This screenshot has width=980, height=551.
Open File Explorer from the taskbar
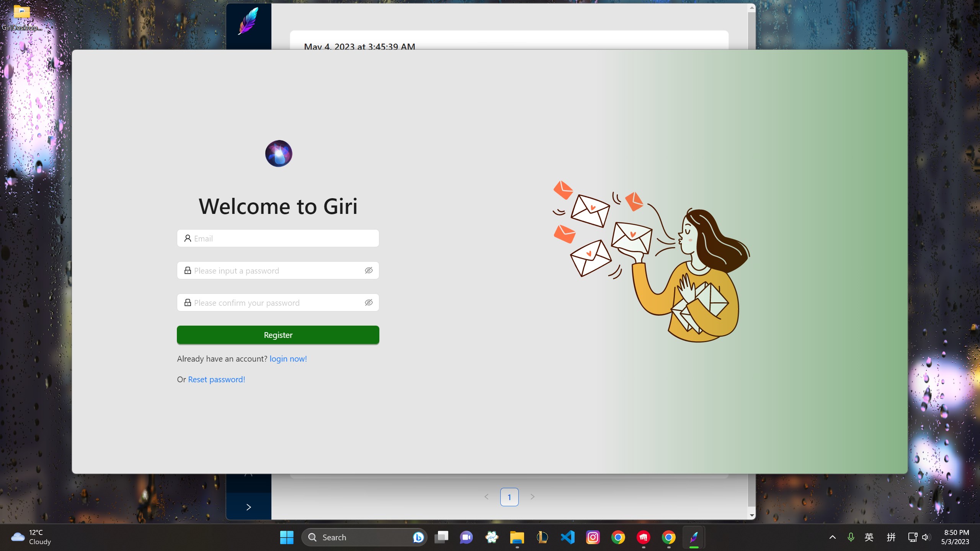pyautogui.click(x=517, y=537)
